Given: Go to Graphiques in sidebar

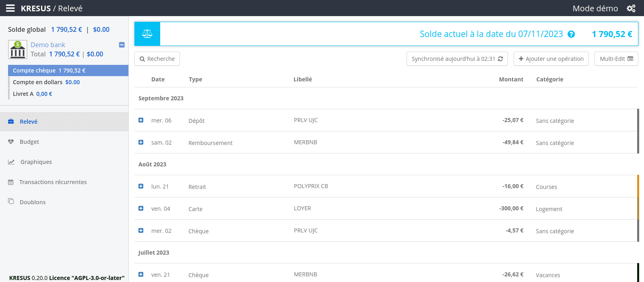Looking at the screenshot, I should pos(36,162).
